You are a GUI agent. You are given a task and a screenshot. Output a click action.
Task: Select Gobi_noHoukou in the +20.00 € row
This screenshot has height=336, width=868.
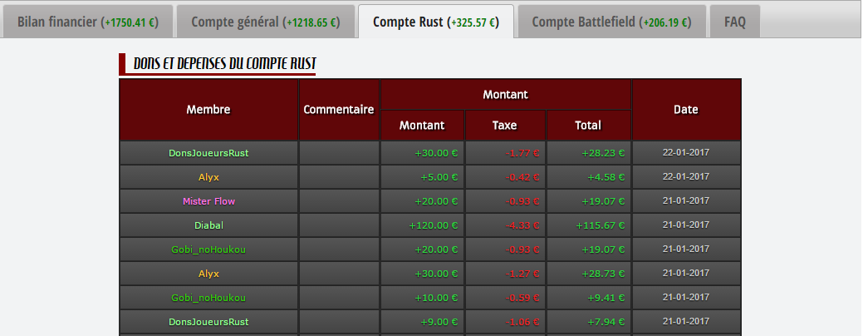click(208, 249)
